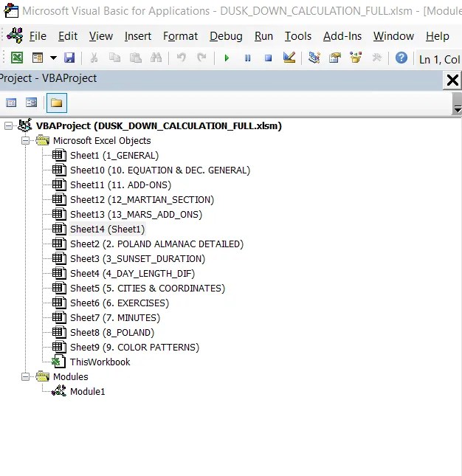Open the Tools menu

297,36
